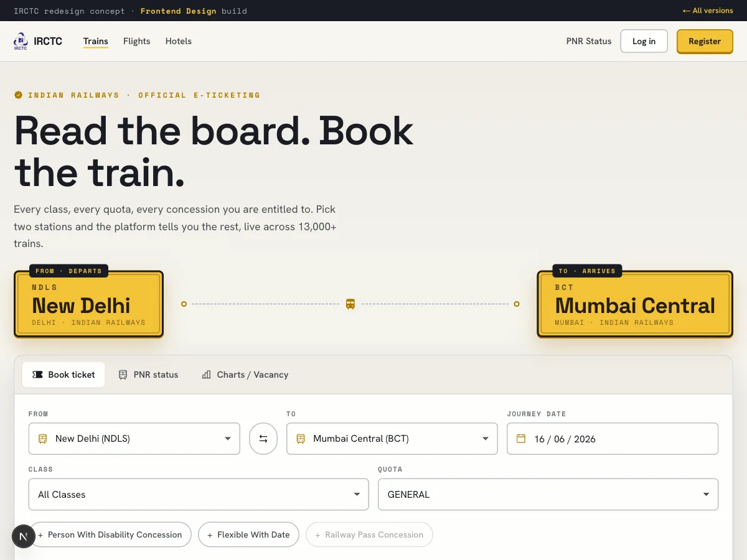The width and height of the screenshot is (747, 560).
Task: Click the Register button
Action: tap(705, 41)
